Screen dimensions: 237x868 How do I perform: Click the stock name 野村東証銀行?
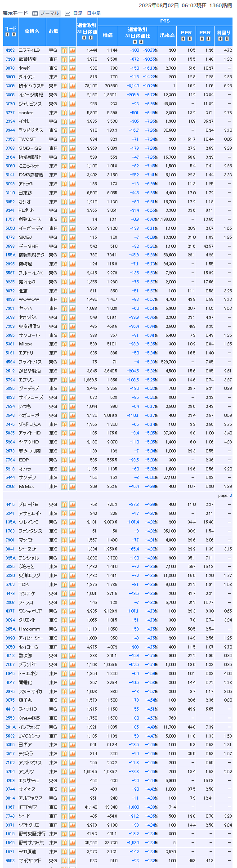[x=32, y=833]
